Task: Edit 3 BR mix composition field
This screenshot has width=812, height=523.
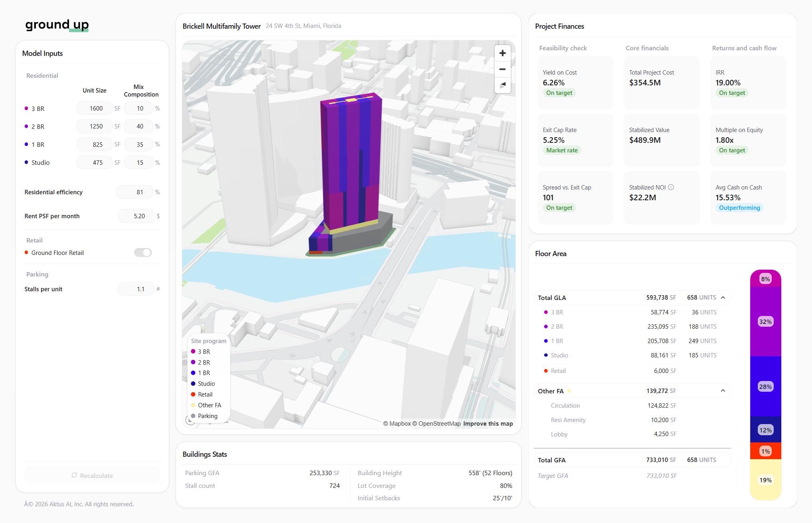Action: tap(139, 108)
